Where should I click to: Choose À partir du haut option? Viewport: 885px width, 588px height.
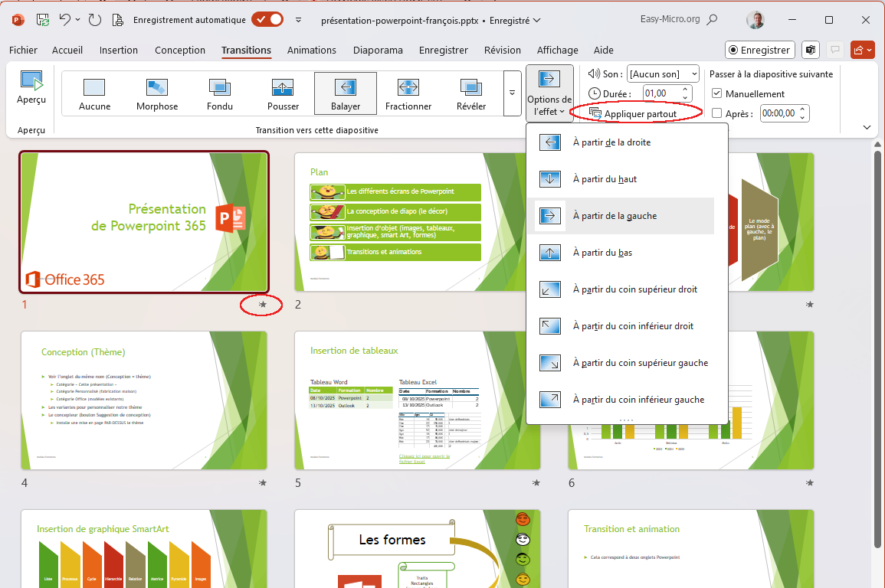tap(604, 179)
